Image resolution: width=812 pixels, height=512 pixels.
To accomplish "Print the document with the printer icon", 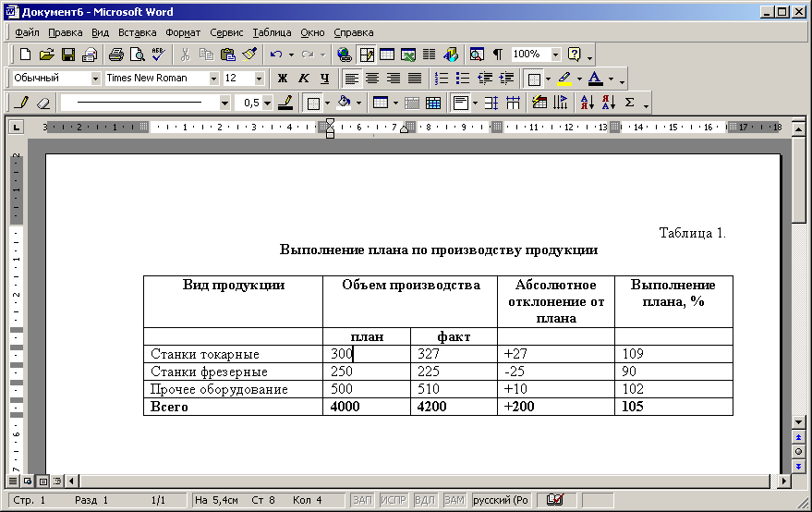I will 115,54.
